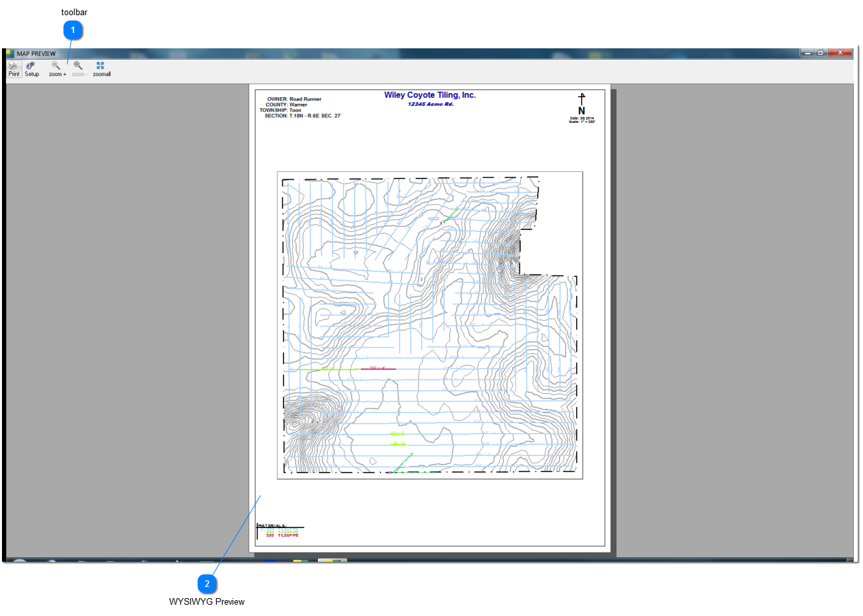Click the MAP PREVIEW window icon
This screenshot has height=616, width=863.
point(11,53)
